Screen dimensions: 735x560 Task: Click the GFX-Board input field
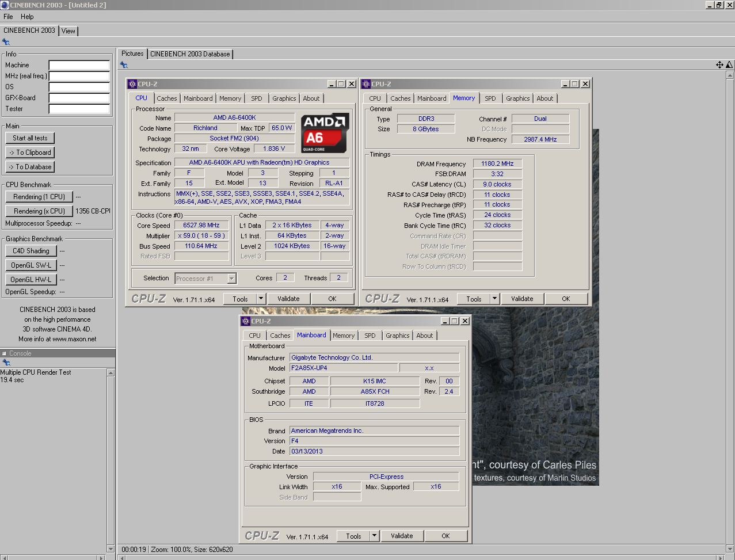point(79,98)
